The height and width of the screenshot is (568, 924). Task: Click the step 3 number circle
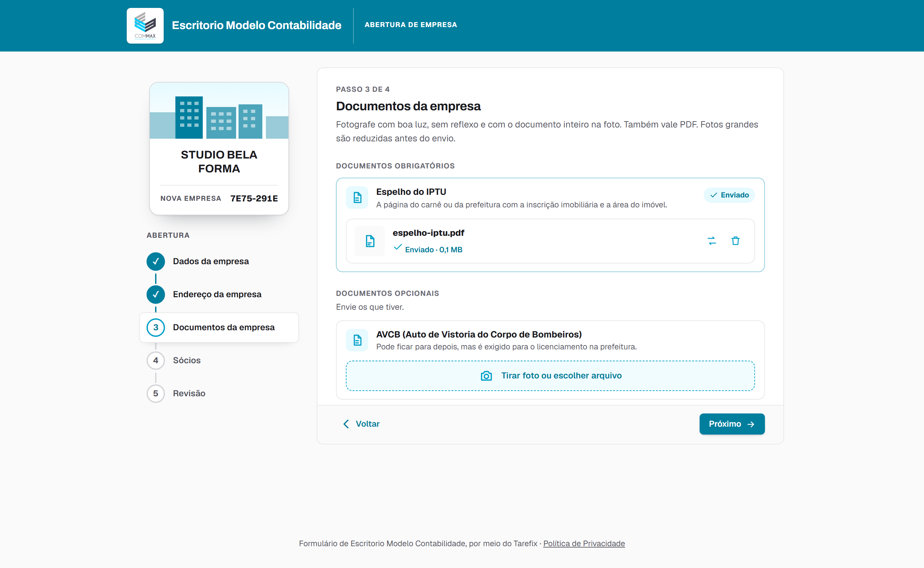coord(156,328)
